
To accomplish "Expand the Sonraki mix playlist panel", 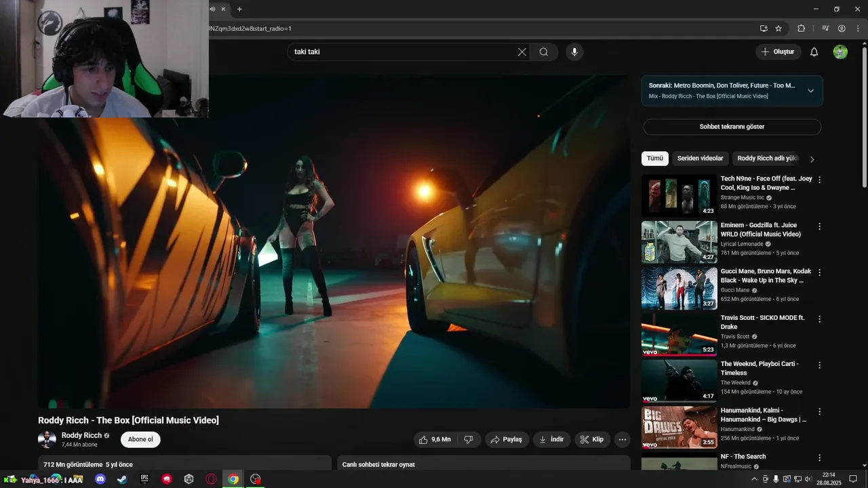I will coord(810,91).
